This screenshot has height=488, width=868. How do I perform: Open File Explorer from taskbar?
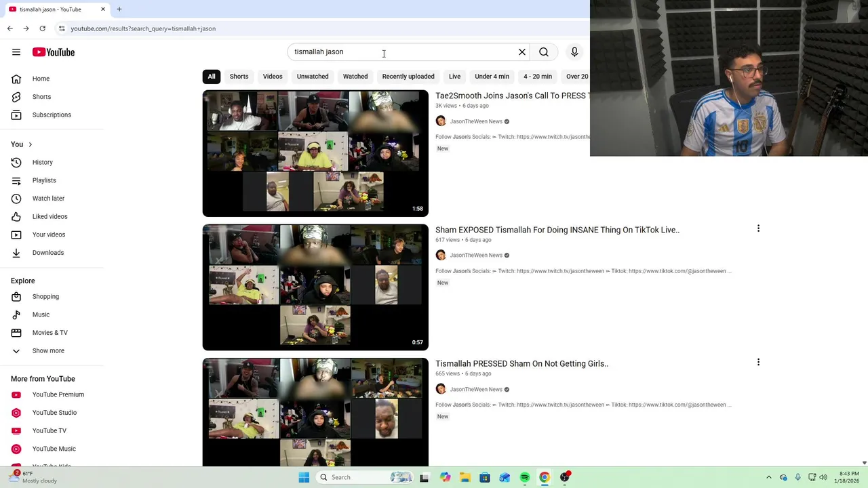coord(465,477)
